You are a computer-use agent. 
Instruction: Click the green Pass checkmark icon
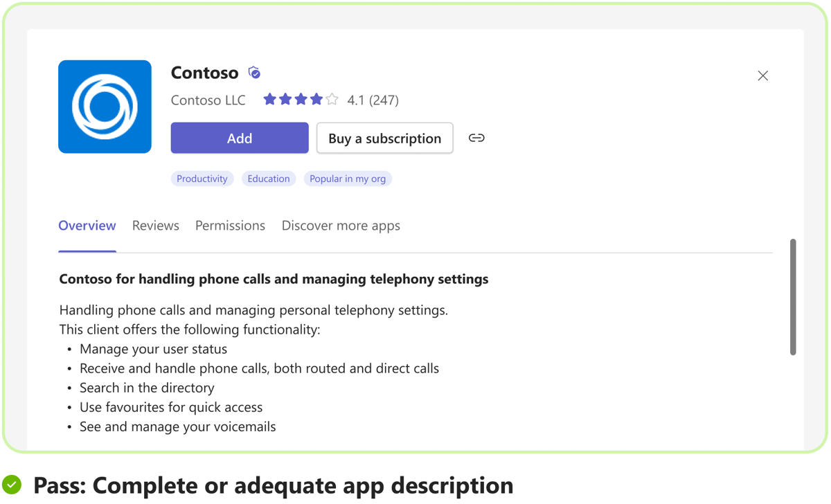tap(12, 485)
